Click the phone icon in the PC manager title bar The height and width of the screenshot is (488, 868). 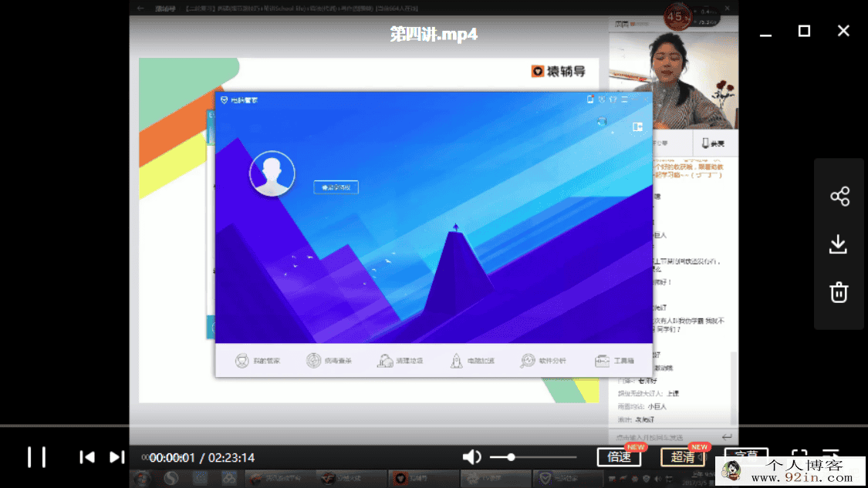[x=590, y=99]
